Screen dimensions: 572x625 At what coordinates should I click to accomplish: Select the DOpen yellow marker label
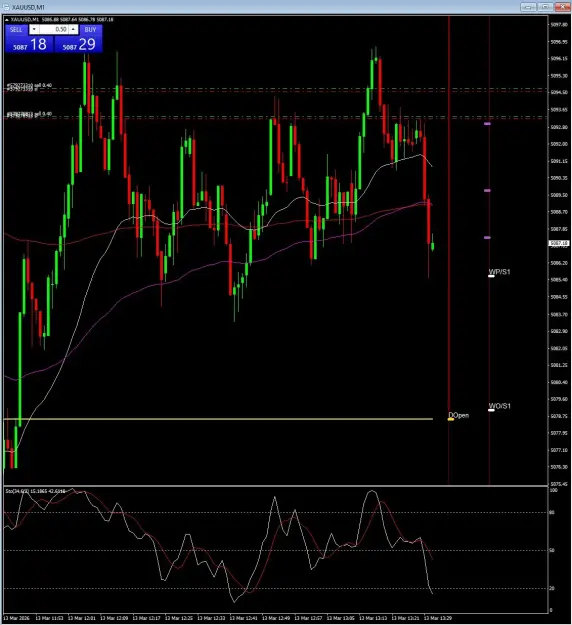(x=458, y=415)
